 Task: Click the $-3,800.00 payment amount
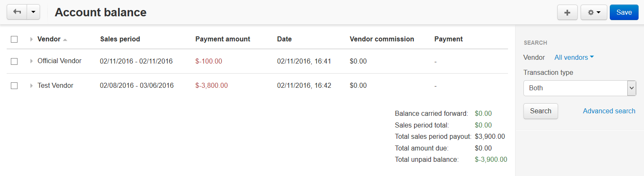point(211,85)
